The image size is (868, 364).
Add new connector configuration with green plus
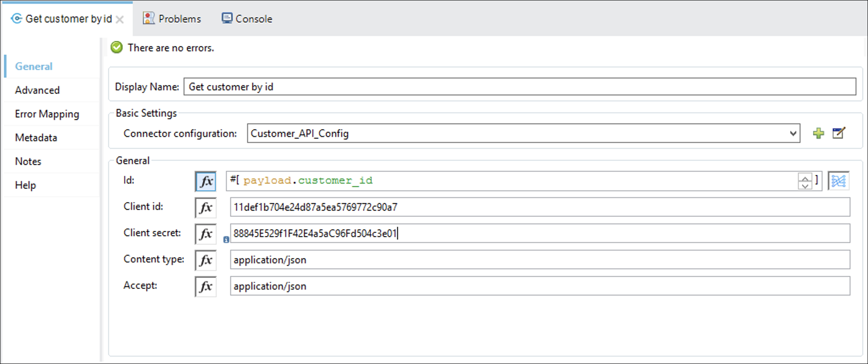818,133
